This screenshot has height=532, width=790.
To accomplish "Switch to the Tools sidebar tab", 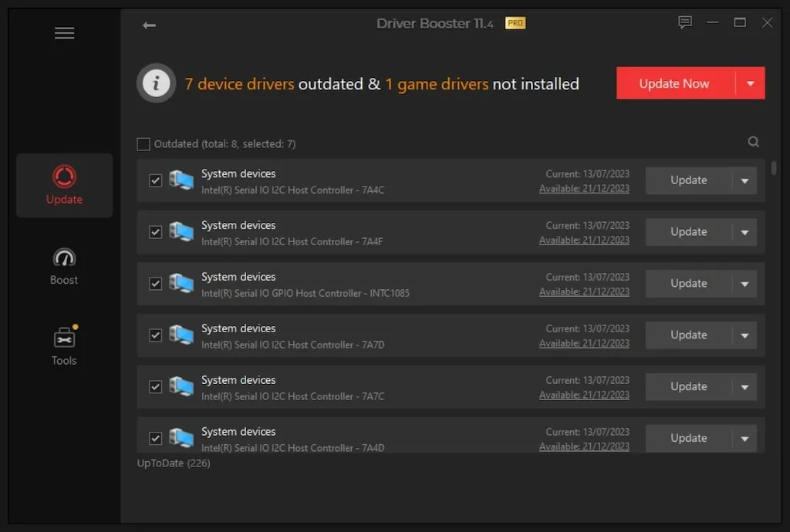I will [65, 346].
